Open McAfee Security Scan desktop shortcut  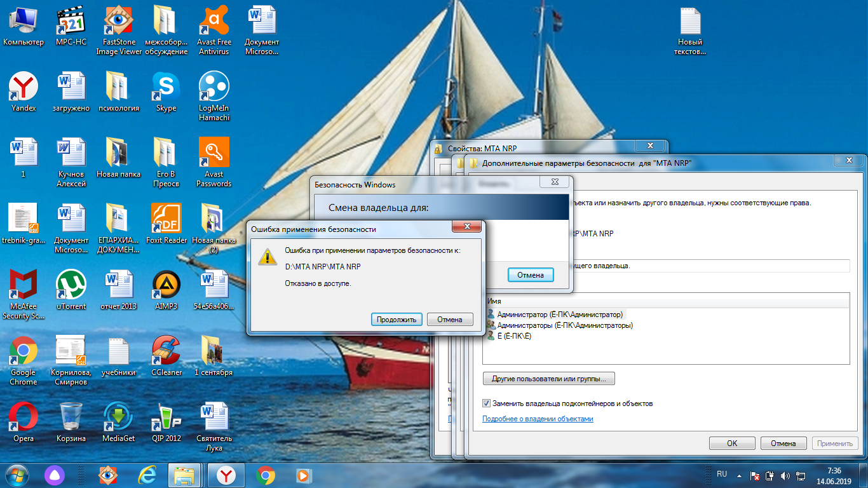point(24,295)
